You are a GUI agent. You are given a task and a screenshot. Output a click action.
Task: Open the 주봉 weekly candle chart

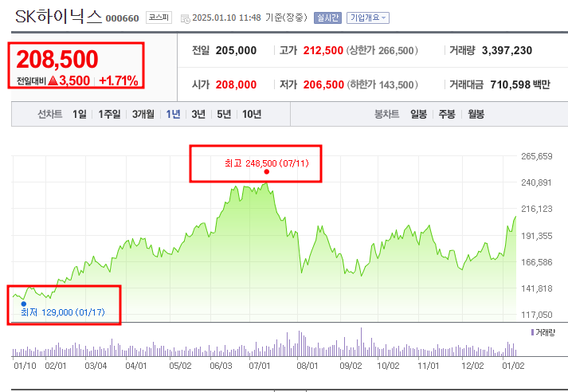[x=447, y=114]
